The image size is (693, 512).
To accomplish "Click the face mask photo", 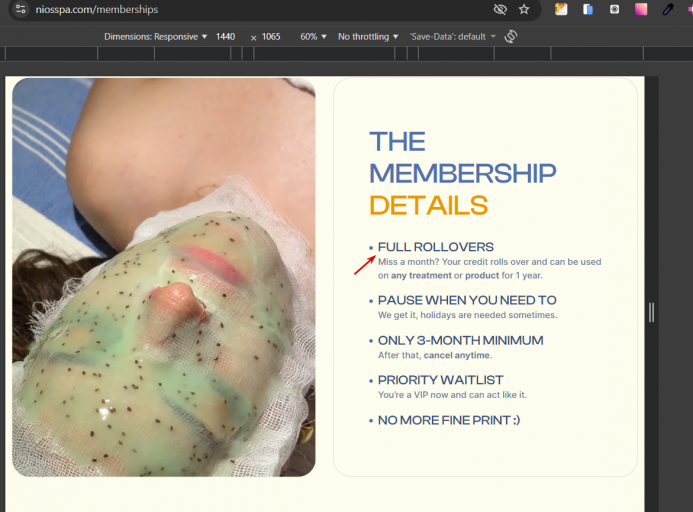I will 164,277.
